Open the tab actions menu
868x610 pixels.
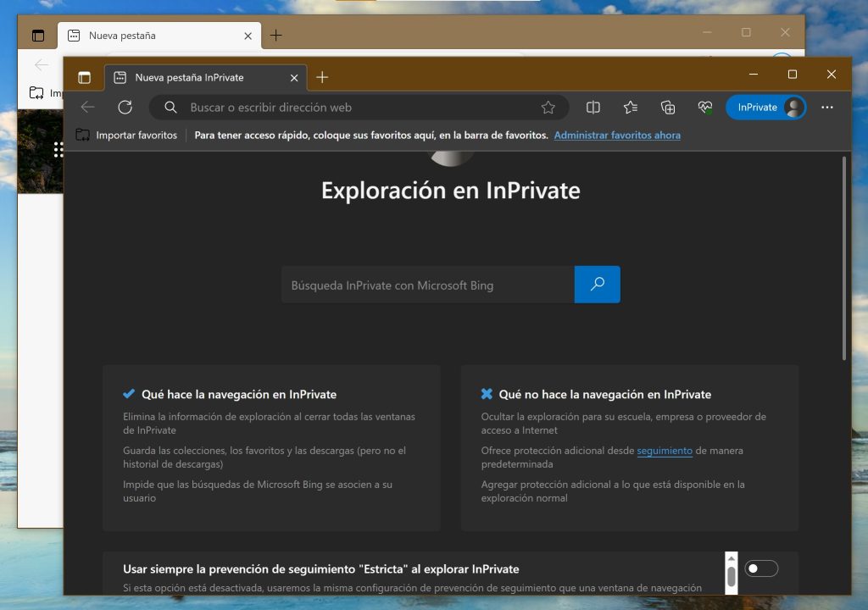point(84,77)
